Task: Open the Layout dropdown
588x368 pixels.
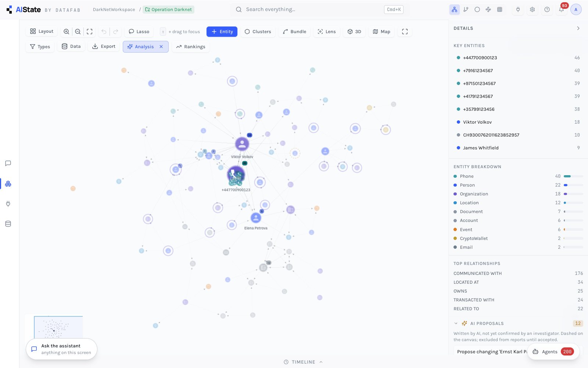Action: click(42, 32)
